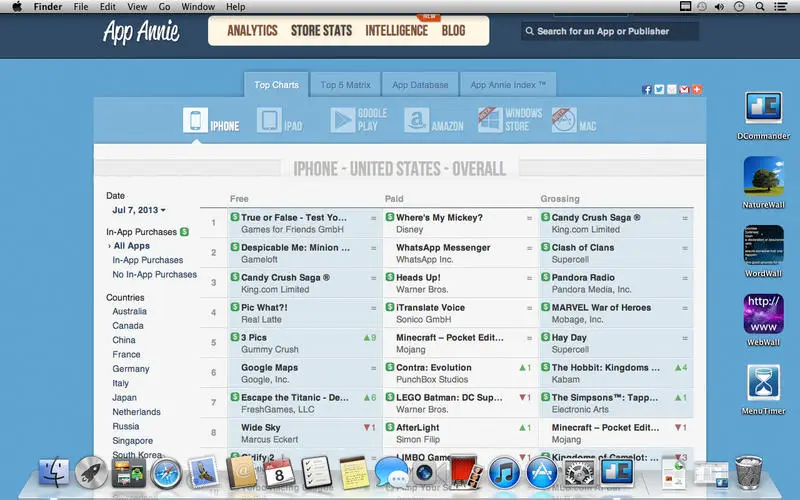The image size is (800, 500).
Task: Open True or False app in Free
Action: coord(293,217)
